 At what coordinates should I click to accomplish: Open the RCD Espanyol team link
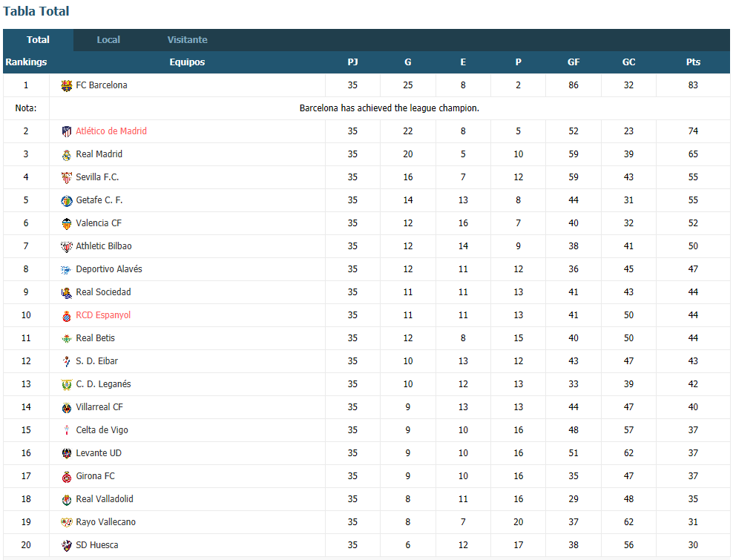[103, 315]
